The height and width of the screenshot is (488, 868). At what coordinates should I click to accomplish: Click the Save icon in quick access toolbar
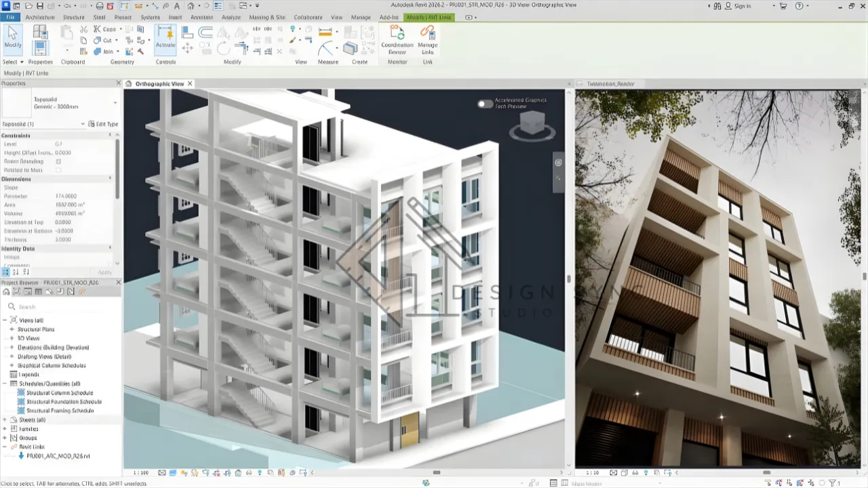[x=41, y=6]
